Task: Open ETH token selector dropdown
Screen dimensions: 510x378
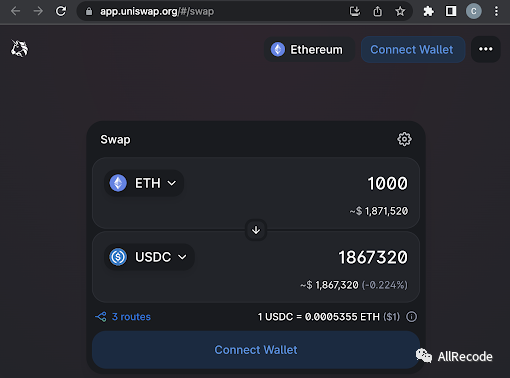Action: coord(144,183)
